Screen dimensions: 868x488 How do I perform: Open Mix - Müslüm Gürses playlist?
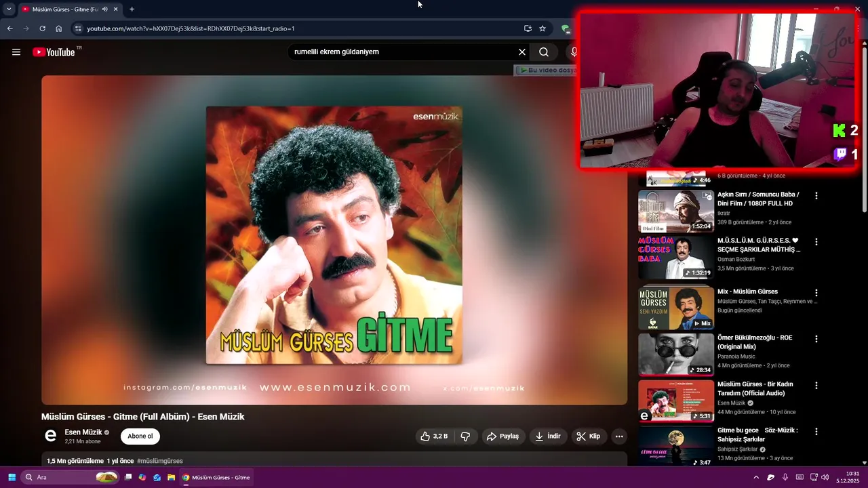click(x=747, y=291)
